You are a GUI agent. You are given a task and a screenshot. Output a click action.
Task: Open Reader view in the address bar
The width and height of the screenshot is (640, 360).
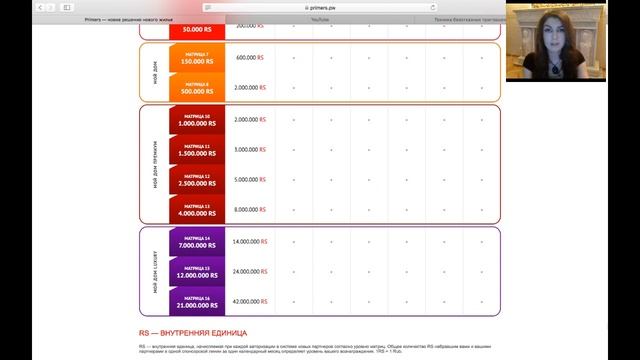[x=208, y=8]
